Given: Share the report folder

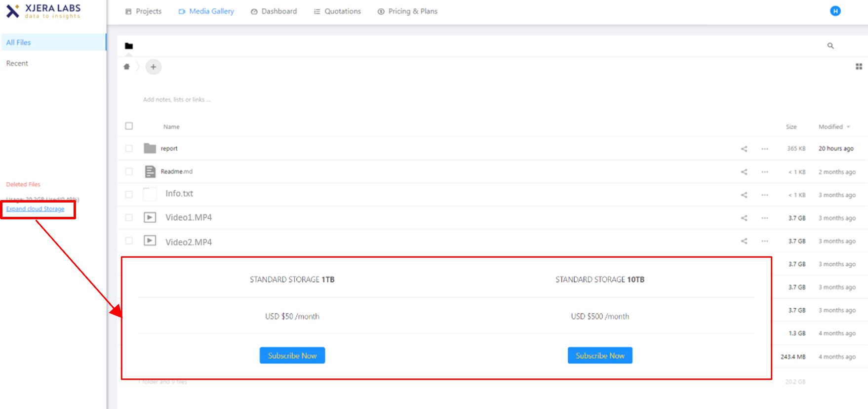Looking at the screenshot, I should [x=744, y=149].
